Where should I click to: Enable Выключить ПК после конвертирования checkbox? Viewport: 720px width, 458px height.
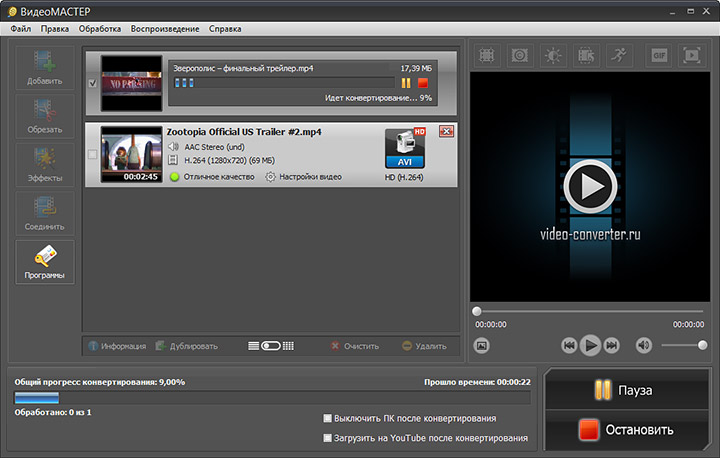pyautogui.click(x=328, y=418)
